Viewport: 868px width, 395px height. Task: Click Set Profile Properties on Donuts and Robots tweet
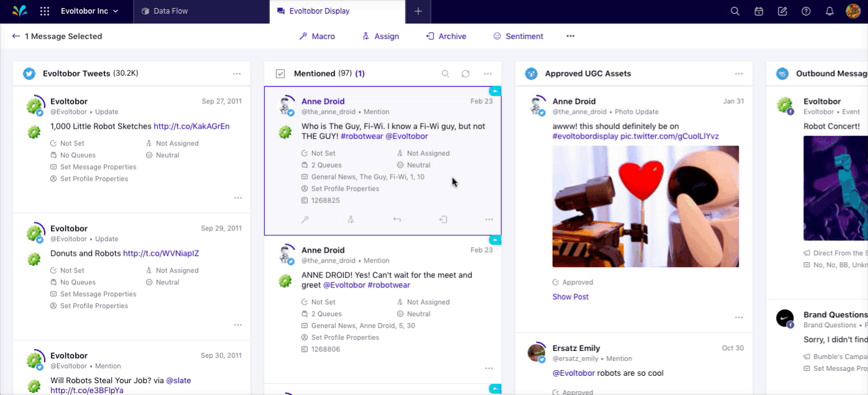point(89,306)
